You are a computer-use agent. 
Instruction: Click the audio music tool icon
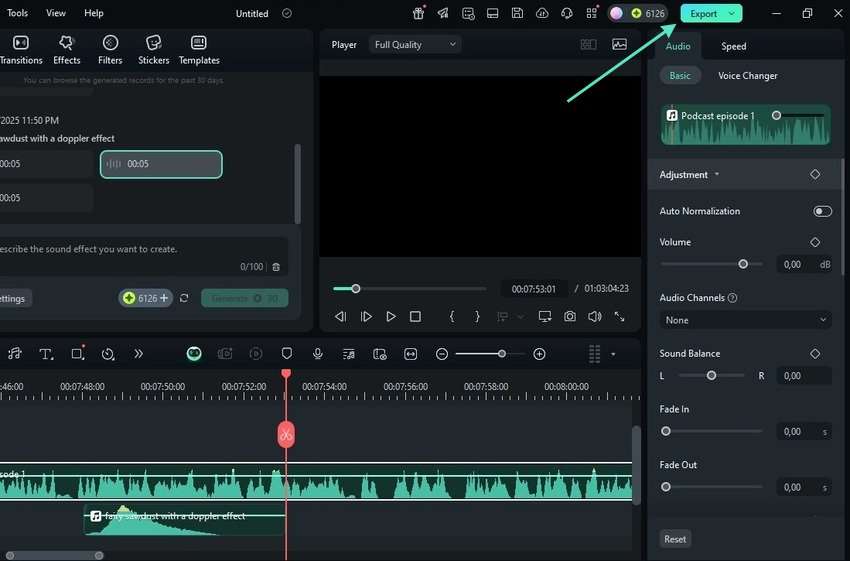[x=15, y=354]
